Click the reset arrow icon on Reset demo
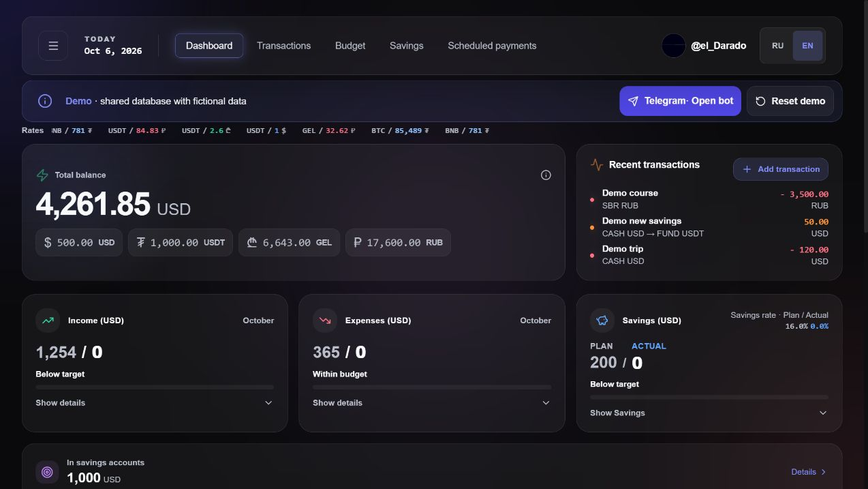The height and width of the screenshot is (489, 868). 760,101
